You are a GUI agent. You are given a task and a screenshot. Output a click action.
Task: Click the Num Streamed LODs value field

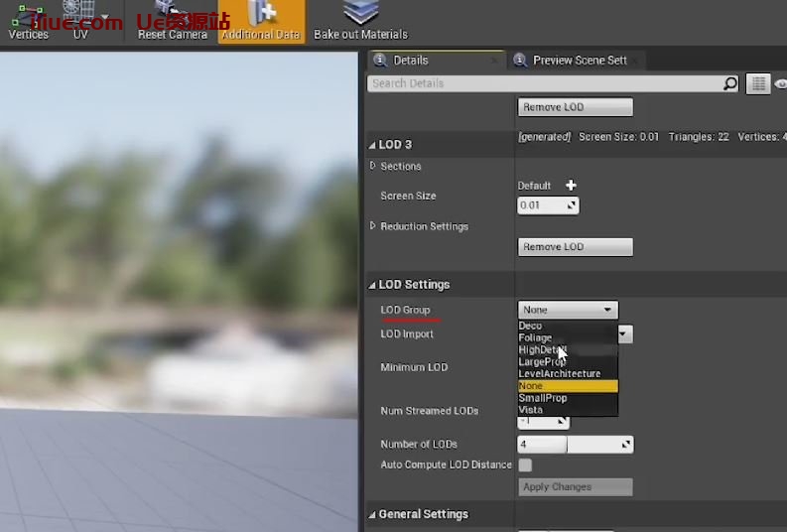click(x=544, y=422)
